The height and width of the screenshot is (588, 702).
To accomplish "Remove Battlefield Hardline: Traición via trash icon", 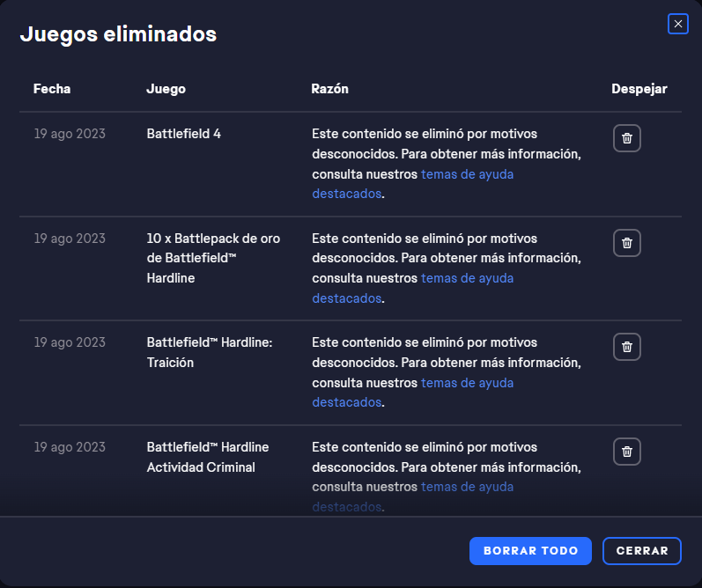I will (x=627, y=347).
